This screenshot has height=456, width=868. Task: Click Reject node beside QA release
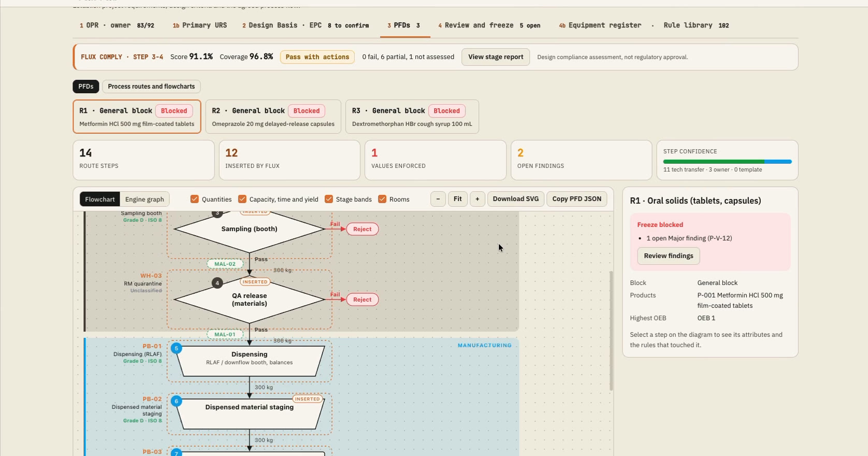pyautogui.click(x=363, y=300)
